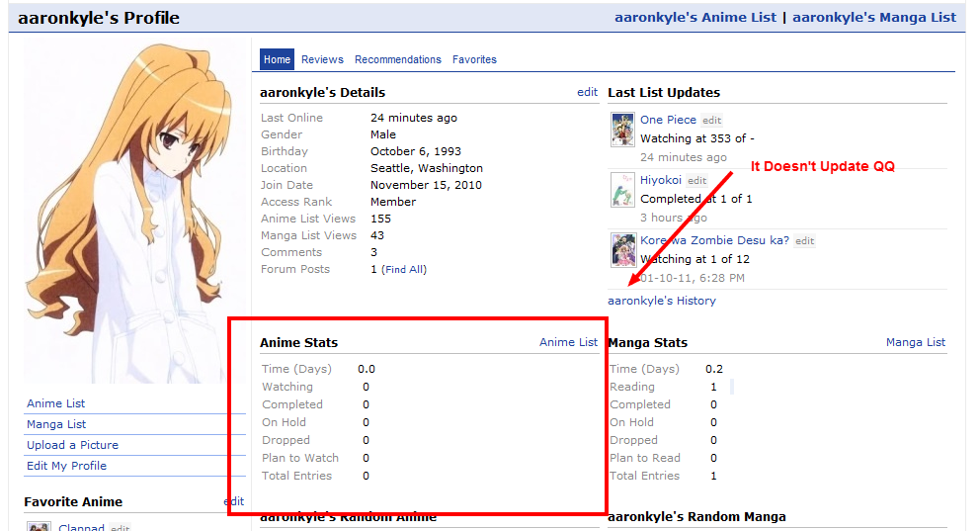Click the Kore wa Zombie Desu ka thumbnail
This screenshot has width=980, height=531.
coord(622,250)
